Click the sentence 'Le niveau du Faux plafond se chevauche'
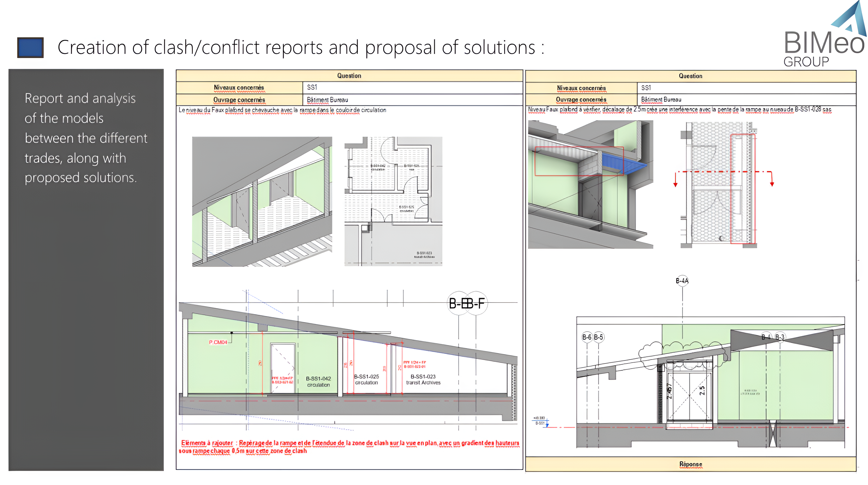868x485 pixels. click(282, 110)
